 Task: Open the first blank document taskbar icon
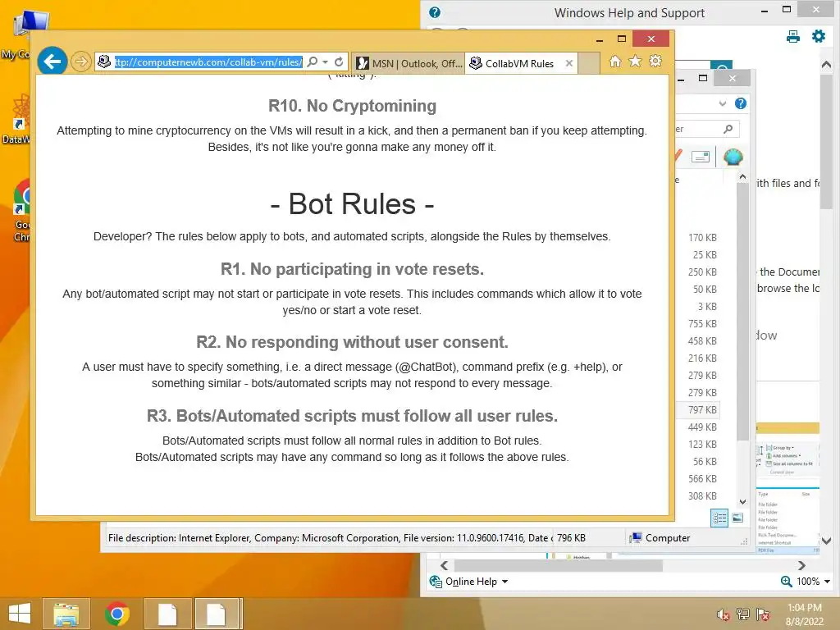coord(167,614)
